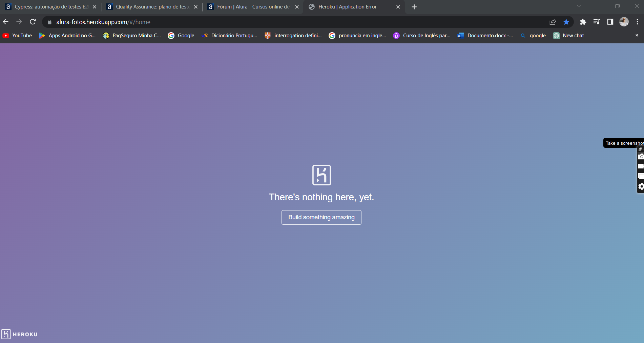Open interrogation defini... bookmark
This screenshot has width=644, height=343.
pos(293,35)
